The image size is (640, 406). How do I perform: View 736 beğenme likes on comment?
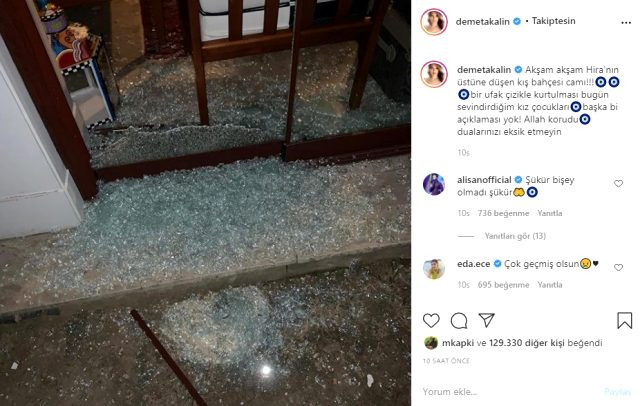click(503, 213)
